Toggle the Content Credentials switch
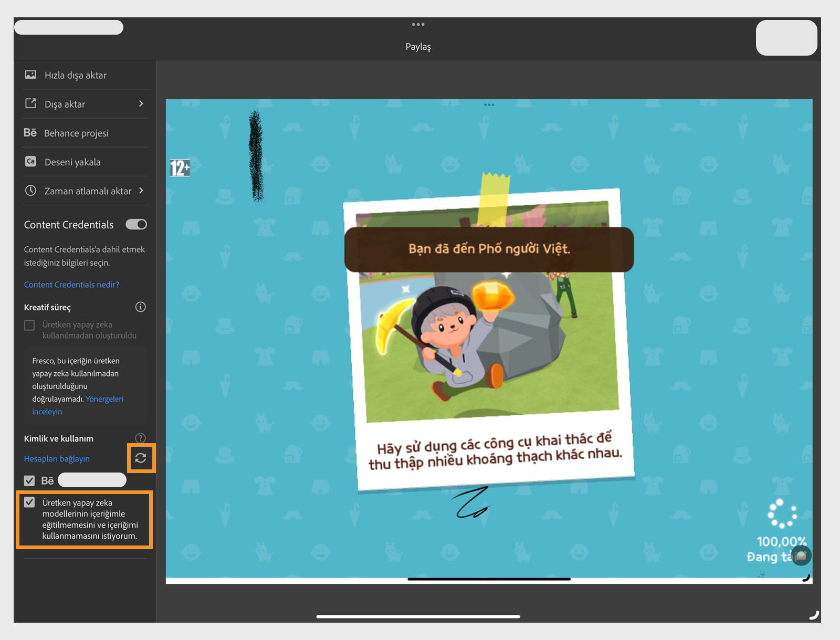The height and width of the screenshot is (640, 840). coord(136,224)
